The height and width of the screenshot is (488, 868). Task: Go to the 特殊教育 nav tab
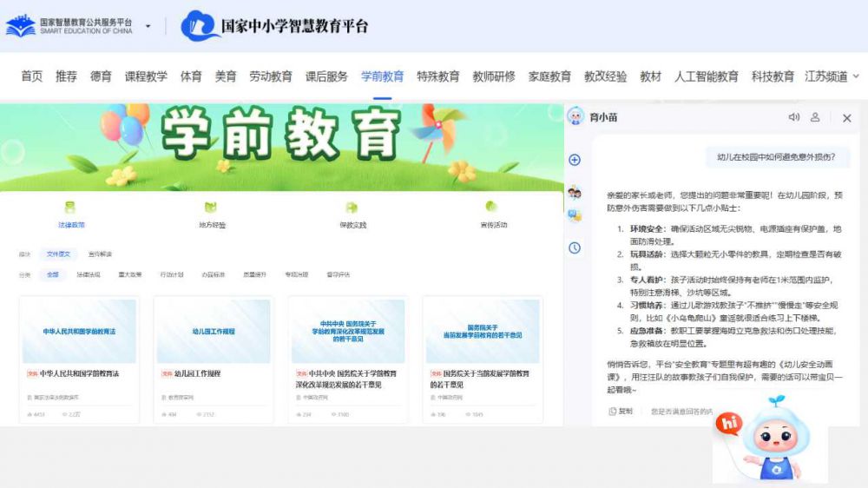(437, 76)
